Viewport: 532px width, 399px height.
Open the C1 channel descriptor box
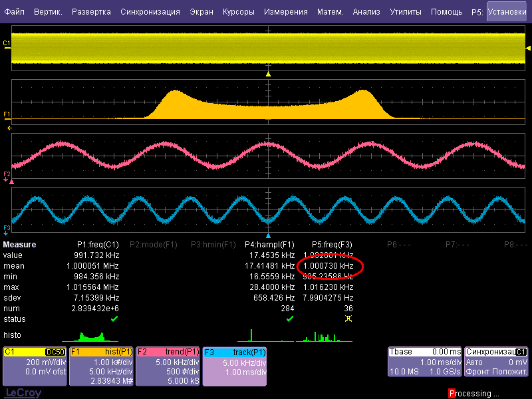pyautogui.click(x=34, y=366)
